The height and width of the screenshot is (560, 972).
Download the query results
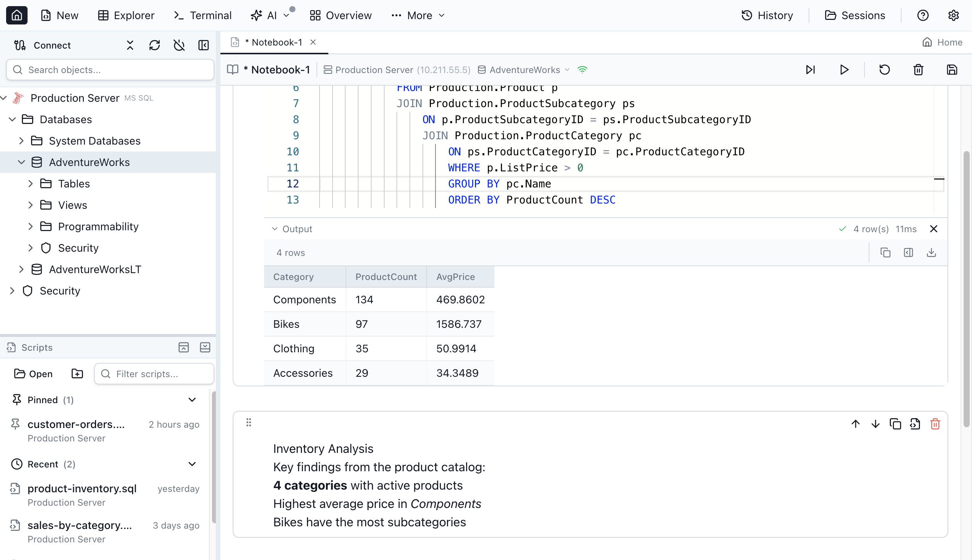pyautogui.click(x=931, y=253)
